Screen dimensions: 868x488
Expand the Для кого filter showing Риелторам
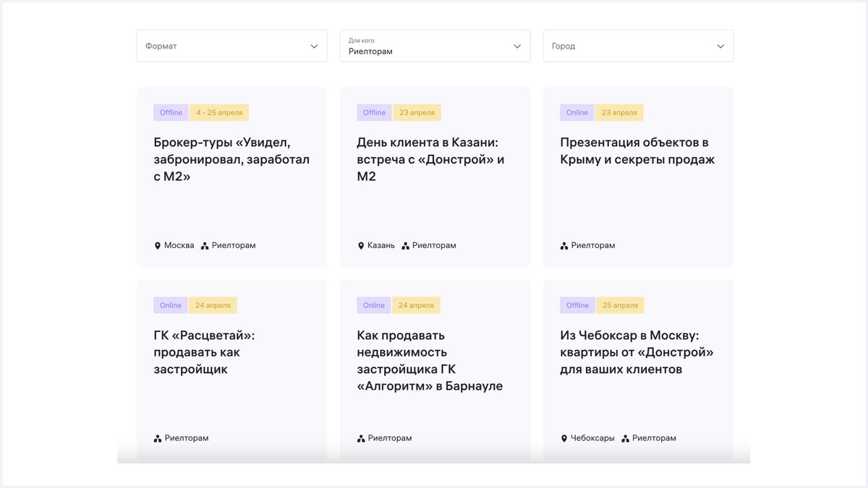point(435,46)
